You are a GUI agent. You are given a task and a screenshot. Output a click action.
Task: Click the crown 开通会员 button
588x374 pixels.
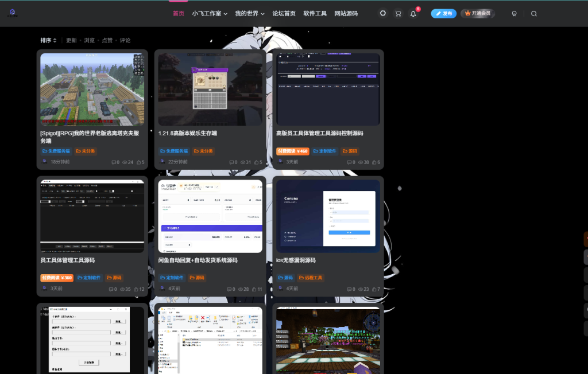(478, 13)
